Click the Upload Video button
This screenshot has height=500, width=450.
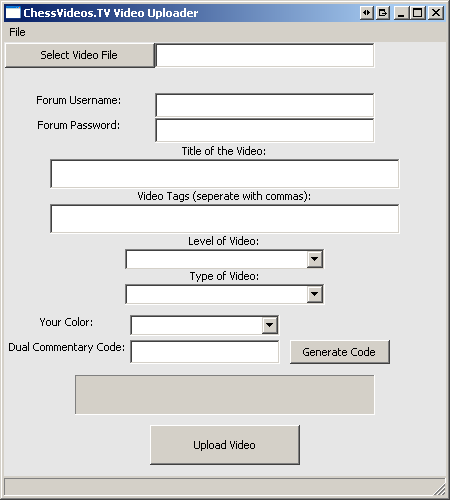(x=225, y=445)
